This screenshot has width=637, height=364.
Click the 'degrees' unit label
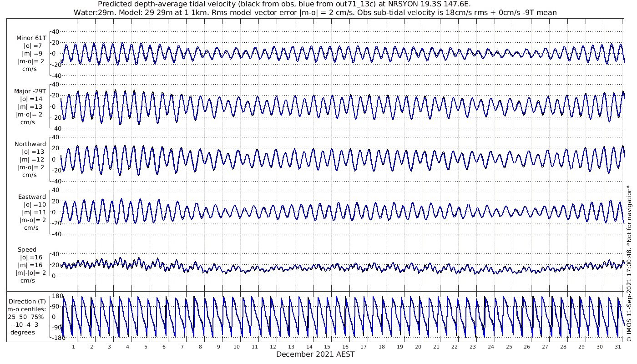click(23, 332)
